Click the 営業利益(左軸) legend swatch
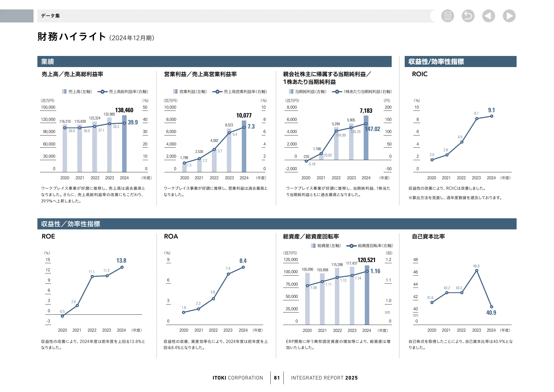 pyautogui.click(x=175, y=91)
